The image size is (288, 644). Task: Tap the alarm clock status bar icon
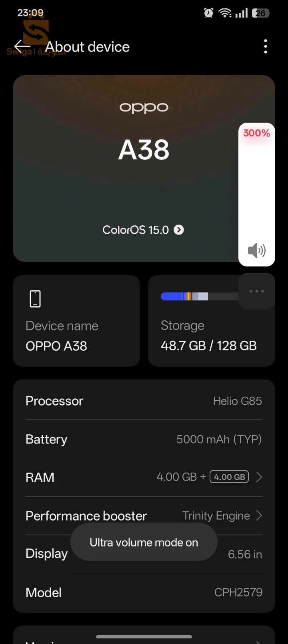pos(208,13)
